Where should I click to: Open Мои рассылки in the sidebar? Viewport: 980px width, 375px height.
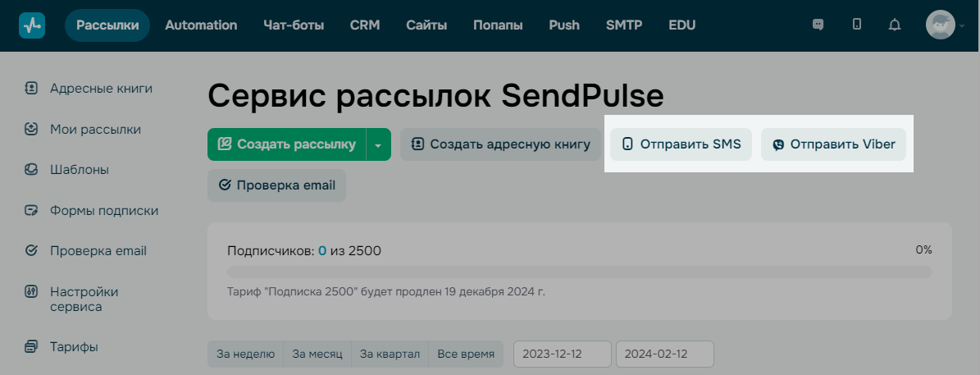(x=96, y=130)
